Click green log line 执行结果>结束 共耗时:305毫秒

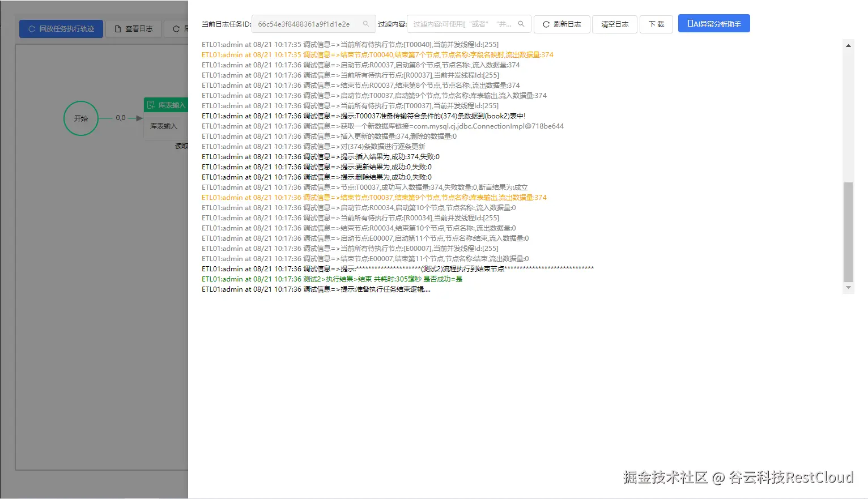click(332, 279)
